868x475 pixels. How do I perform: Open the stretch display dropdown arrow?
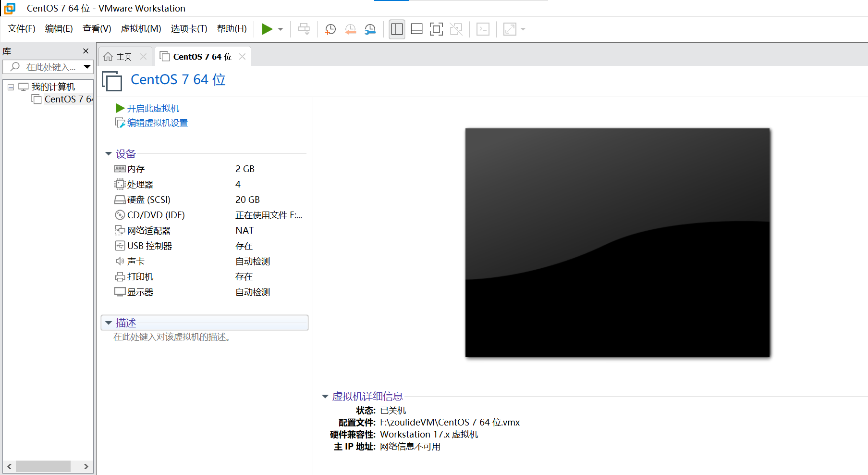pos(523,29)
